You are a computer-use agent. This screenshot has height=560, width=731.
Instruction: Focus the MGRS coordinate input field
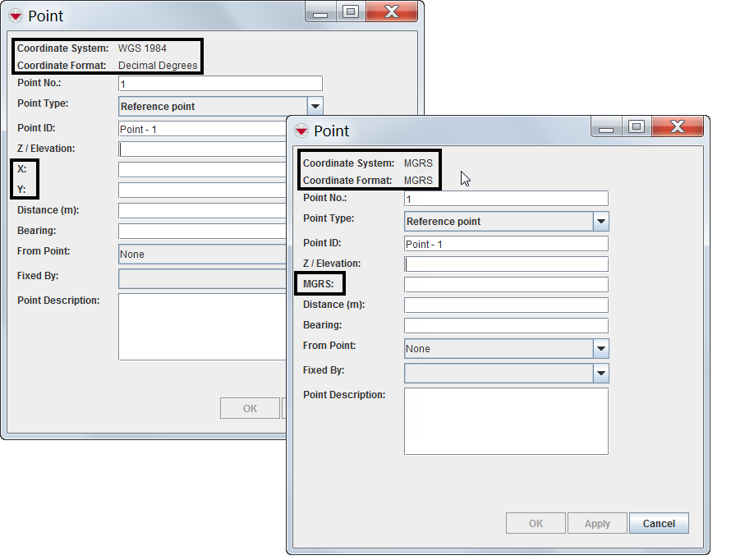(505, 285)
